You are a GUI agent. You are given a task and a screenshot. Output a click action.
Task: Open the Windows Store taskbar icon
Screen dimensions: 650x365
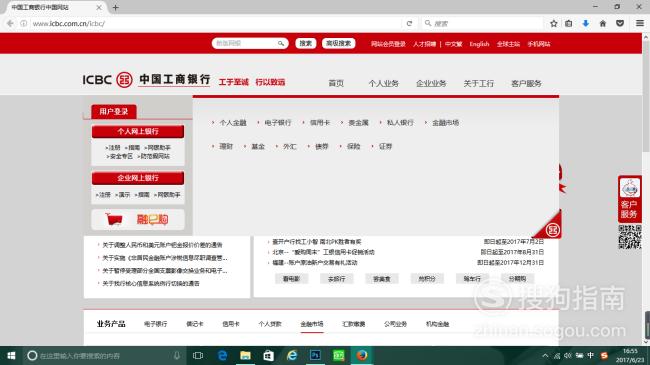269,355
